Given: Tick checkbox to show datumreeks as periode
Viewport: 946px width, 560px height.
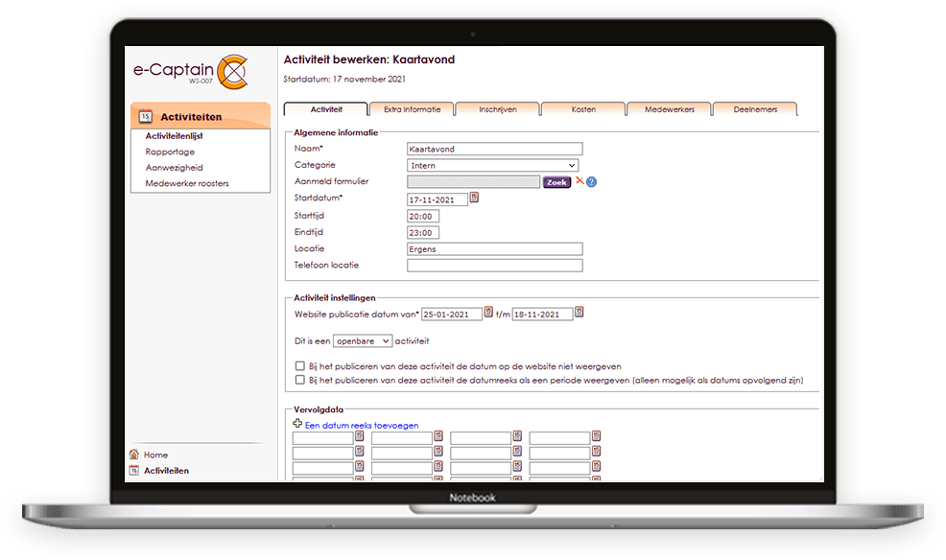Looking at the screenshot, I should click(300, 380).
